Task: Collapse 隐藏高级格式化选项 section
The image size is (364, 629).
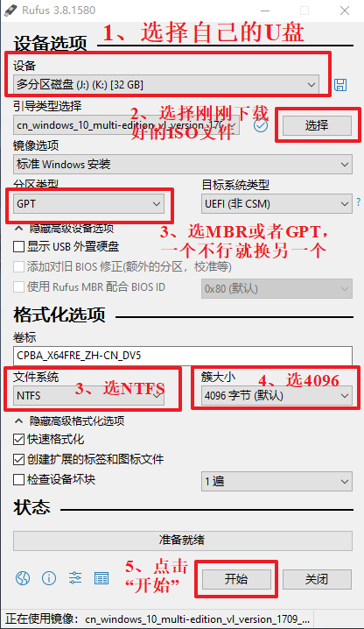Action: [x=69, y=421]
